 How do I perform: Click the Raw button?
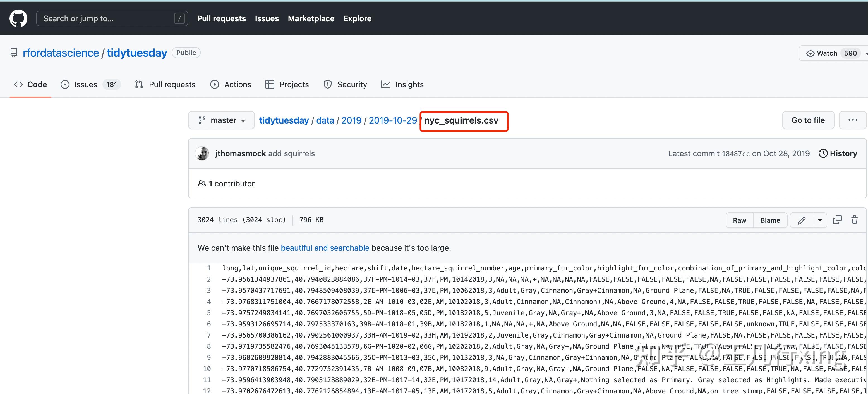[739, 220]
